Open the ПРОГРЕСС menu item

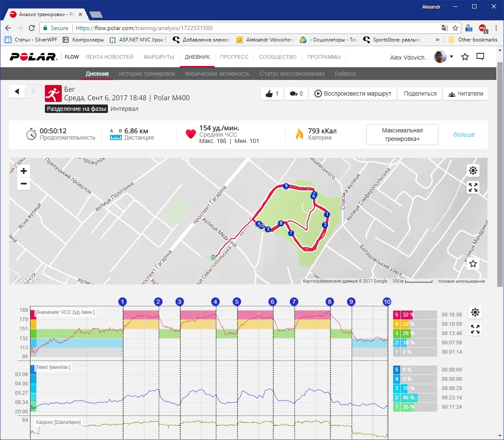[234, 57]
